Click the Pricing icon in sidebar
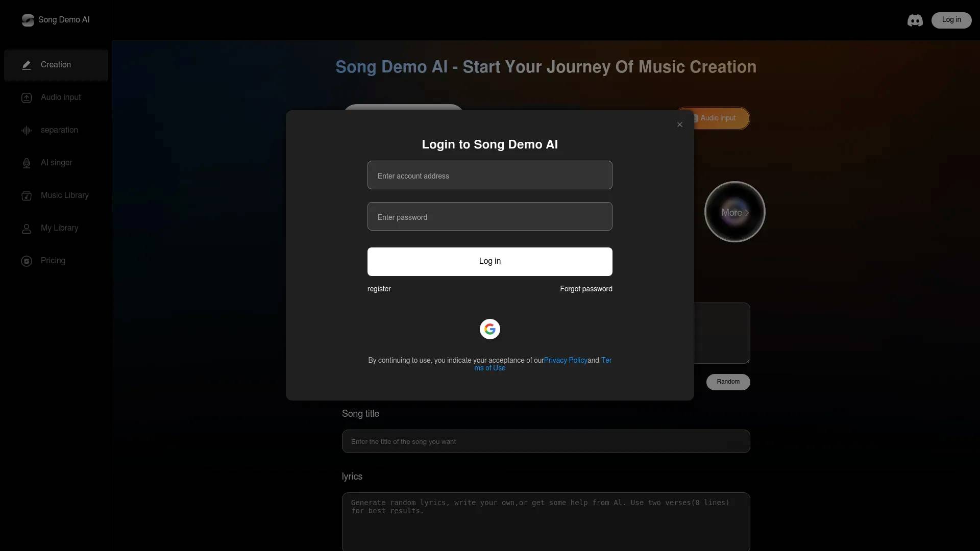 tap(27, 260)
